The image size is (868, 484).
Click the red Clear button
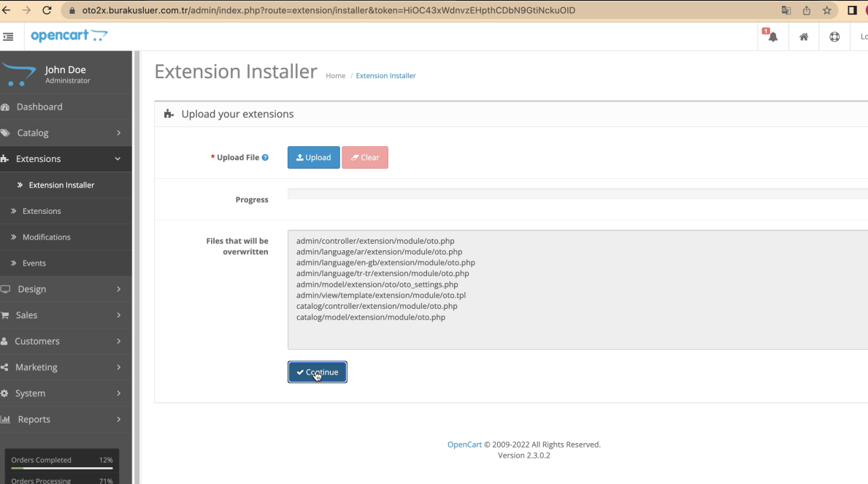365,157
